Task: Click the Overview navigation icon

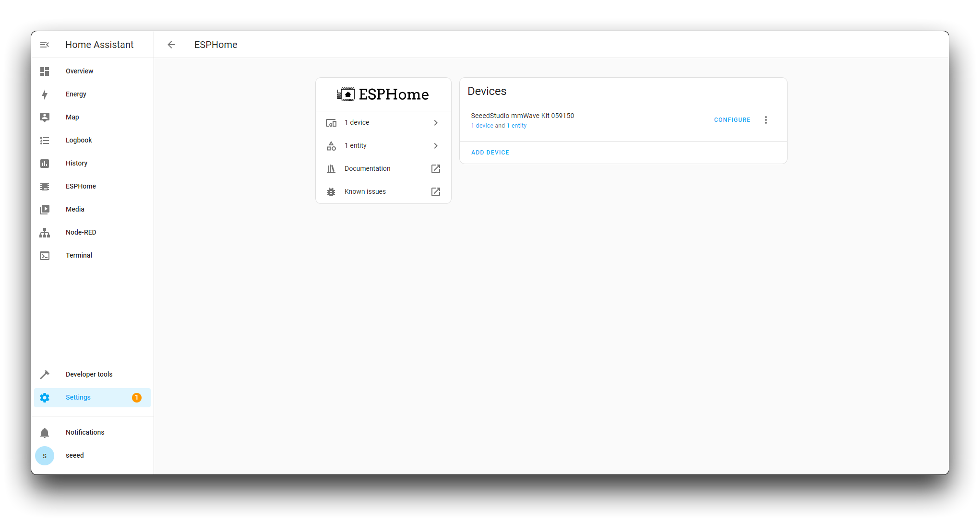Action: [45, 71]
